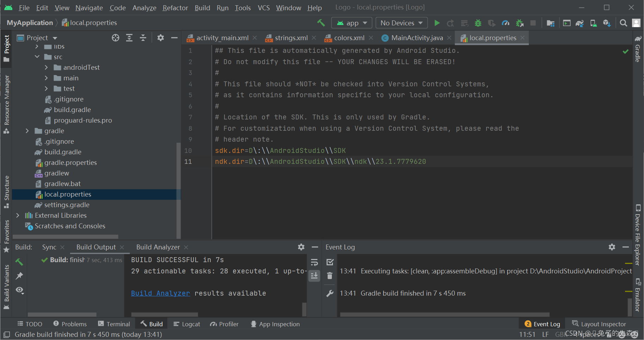Click Collapse All icon in Project panel
The image size is (644, 340).
(x=143, y=38)
